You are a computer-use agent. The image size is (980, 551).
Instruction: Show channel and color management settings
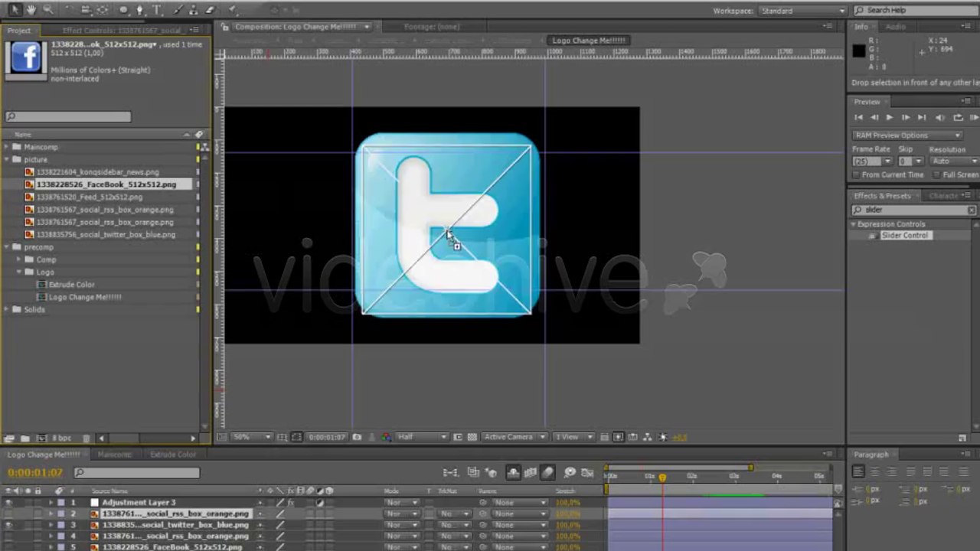click(386, 437)
